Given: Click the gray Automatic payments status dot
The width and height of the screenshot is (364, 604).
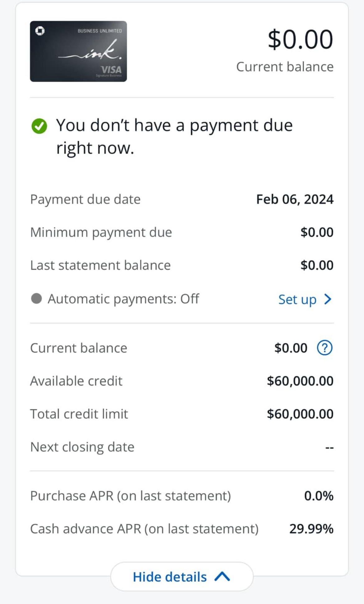Looking at the screenshot, I should tap(36, 298).
